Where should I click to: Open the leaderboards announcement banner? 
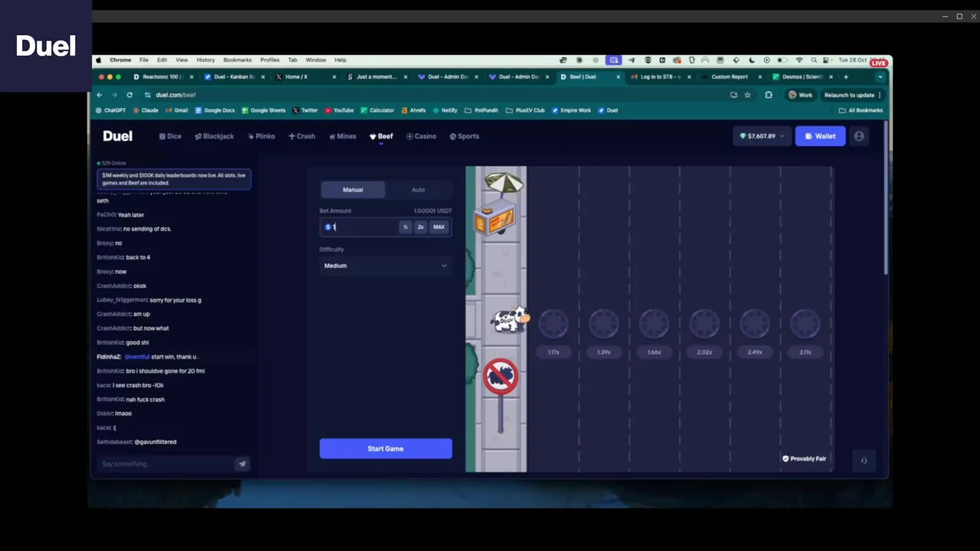(x=174, y=179)
